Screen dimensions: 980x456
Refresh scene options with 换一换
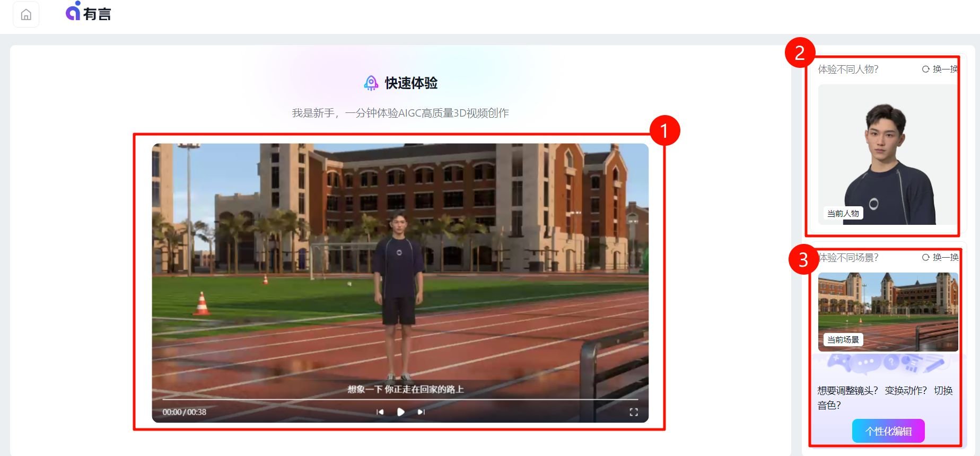pyautogui.click(x=940, y=258)
